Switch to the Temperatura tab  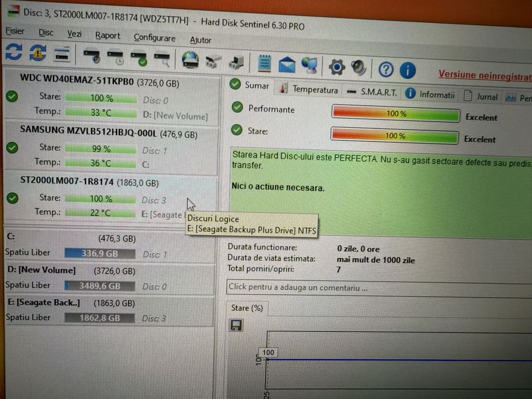click(308, 89)
